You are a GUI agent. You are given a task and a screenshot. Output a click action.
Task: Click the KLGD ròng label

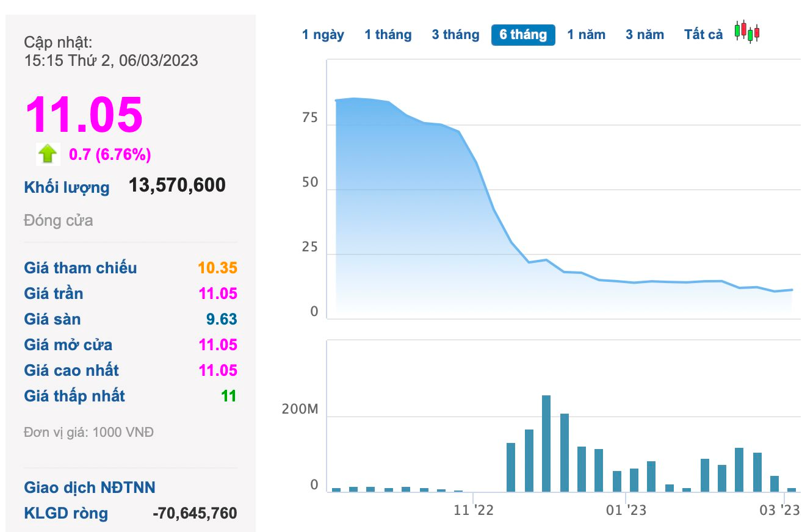66,513
